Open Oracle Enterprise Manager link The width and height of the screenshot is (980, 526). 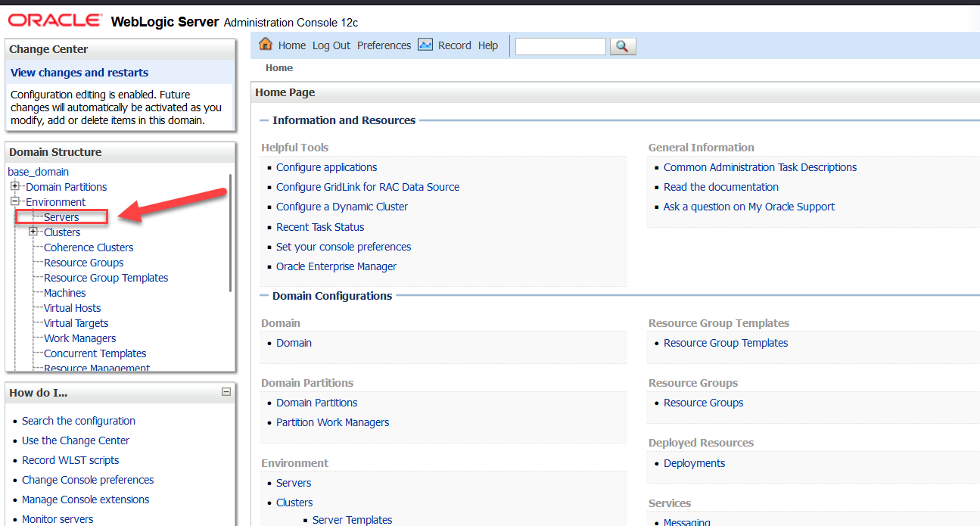coord(336,266)
